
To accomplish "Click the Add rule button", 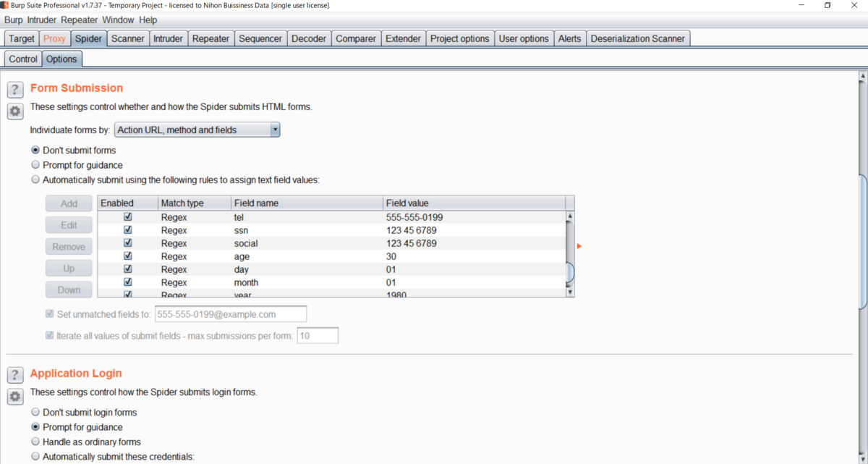I will pyautogui.click(x=69, y=203).
